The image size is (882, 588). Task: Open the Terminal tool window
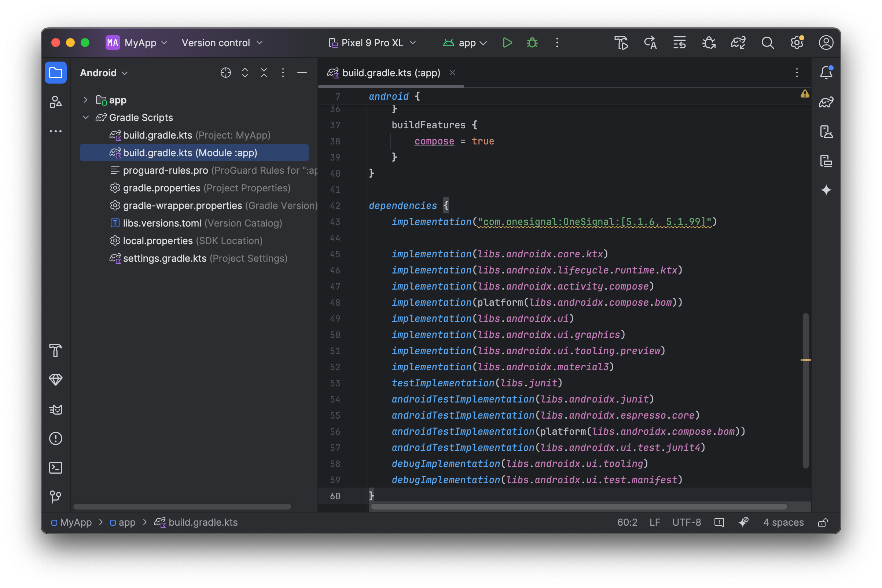coord(56,468)
